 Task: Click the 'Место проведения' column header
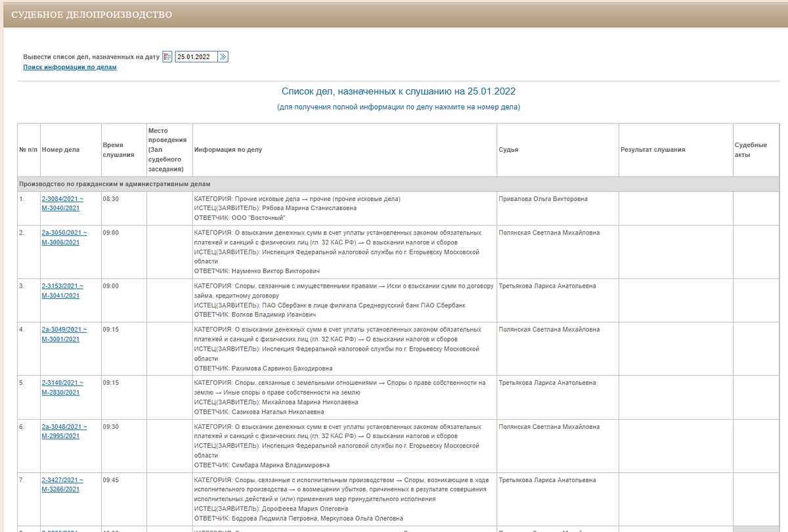[x=168, y=150]
